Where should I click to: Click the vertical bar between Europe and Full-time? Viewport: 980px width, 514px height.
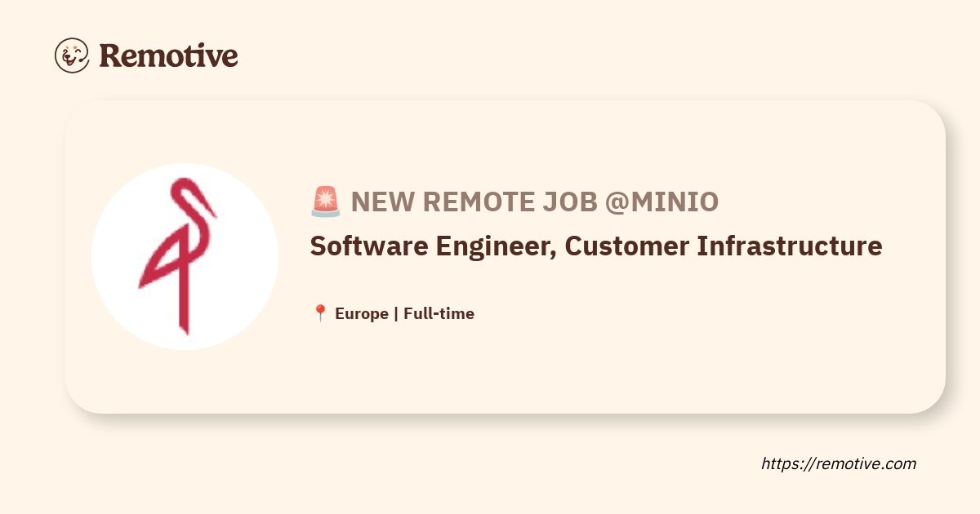[x=396, y=314]
